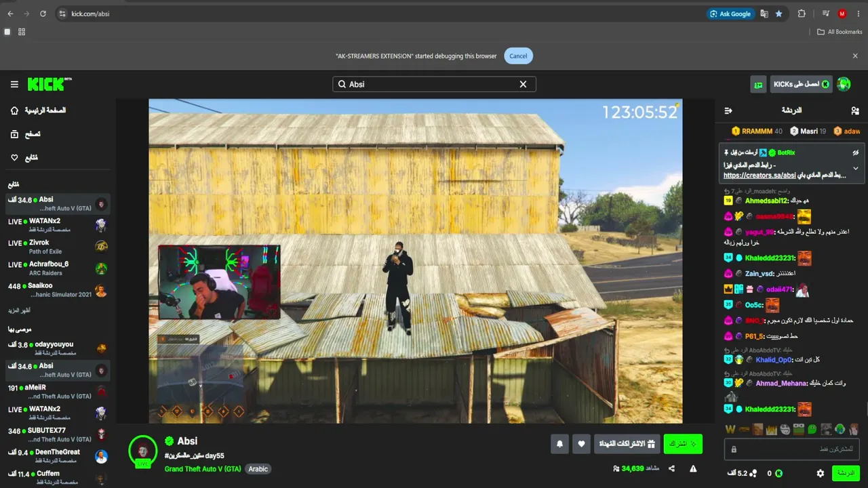This screenshot has width=868, height=488.
Task: Cancel the extension debugging notice
Action: 518,56
